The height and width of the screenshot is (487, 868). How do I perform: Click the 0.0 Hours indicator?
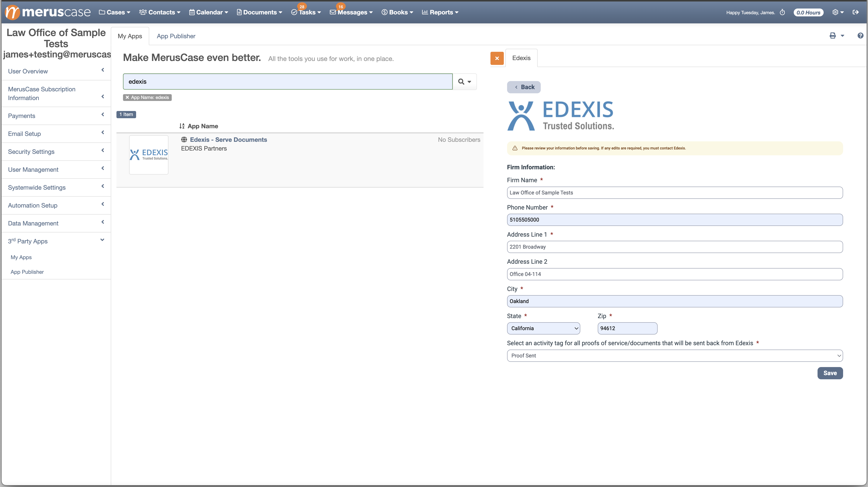[x=808, y=12]
